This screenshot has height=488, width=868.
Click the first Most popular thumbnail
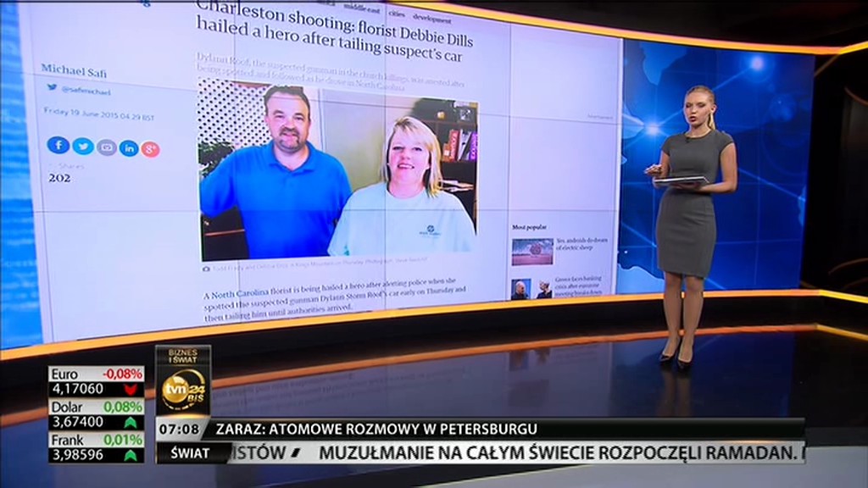[x=532, y=252]
